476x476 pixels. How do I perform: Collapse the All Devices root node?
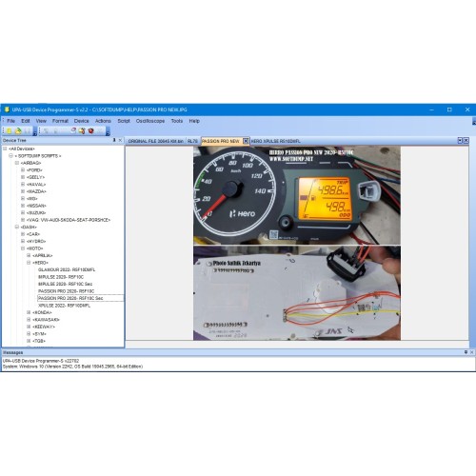(x=5, y=149)
